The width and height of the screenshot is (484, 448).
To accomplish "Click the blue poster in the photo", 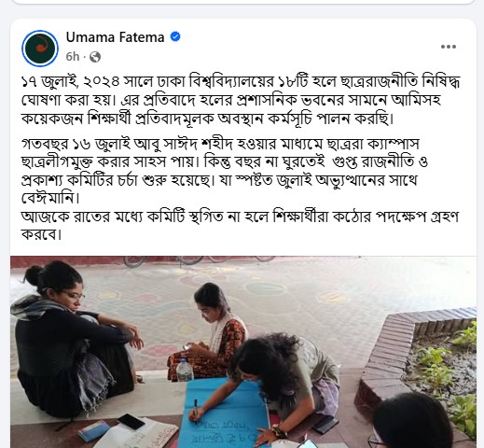I will click(225, 413).
